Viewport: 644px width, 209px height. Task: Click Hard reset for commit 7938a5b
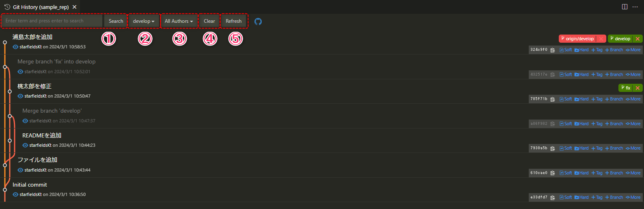[582, 148]
